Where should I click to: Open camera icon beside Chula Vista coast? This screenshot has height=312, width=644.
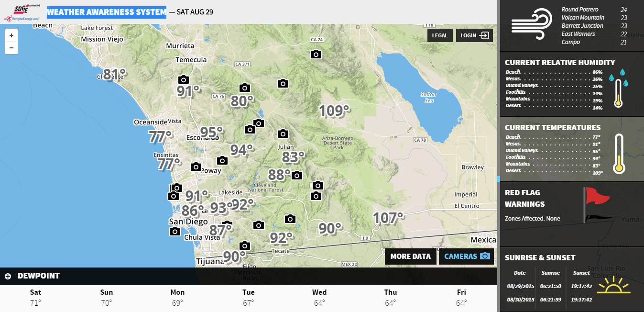pyautogui.click(x=175, y=232)
